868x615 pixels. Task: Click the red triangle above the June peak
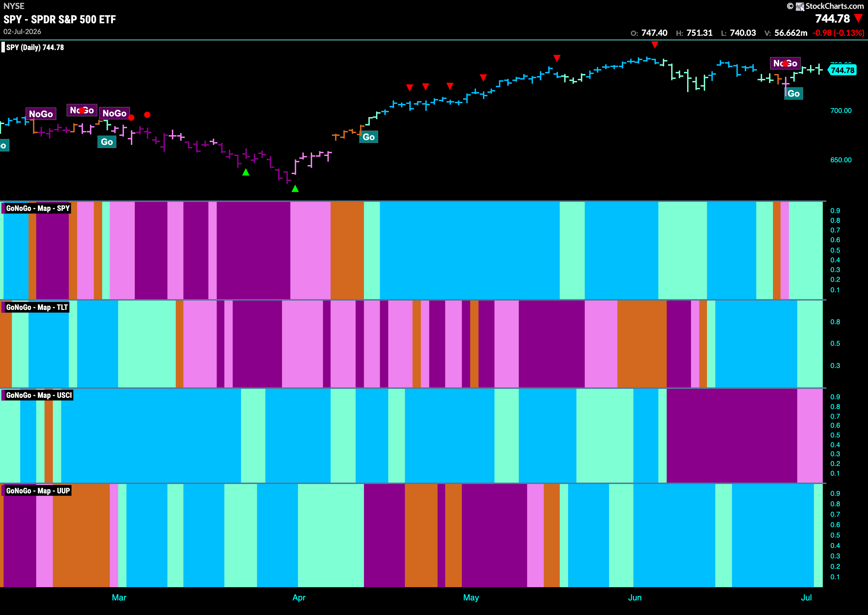pos(655,45)
